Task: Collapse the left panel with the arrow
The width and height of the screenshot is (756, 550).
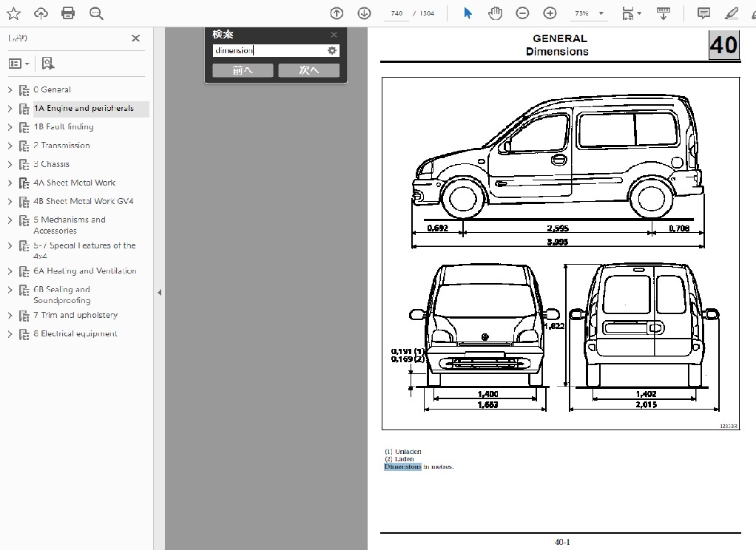Action: 159,293
